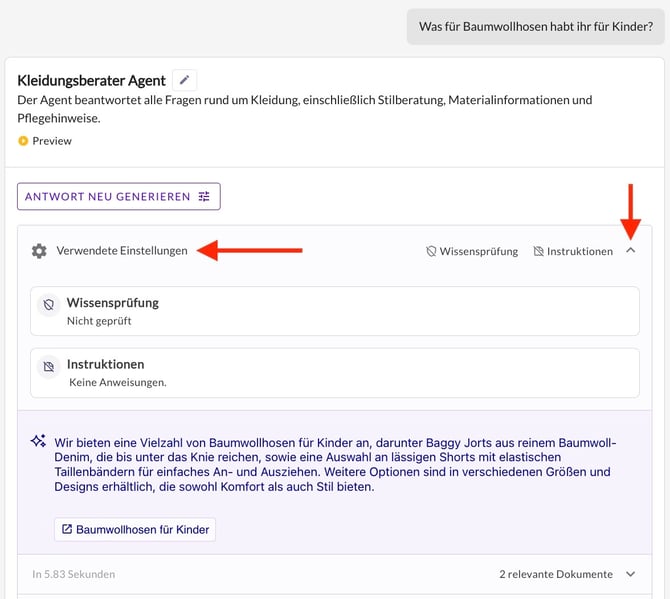Collapse the settings panel using the up chevron
670x599 pixels.
[x=630, y=251]
